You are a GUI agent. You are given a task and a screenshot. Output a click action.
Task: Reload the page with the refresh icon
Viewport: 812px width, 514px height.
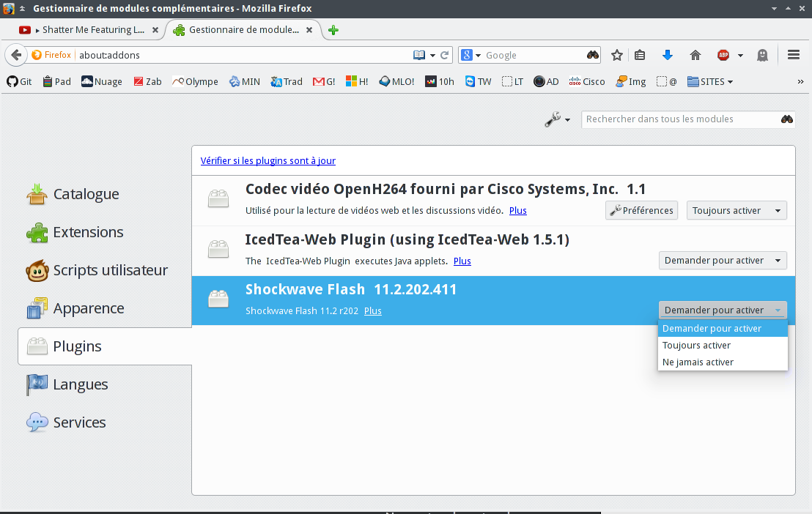point(444,55)
